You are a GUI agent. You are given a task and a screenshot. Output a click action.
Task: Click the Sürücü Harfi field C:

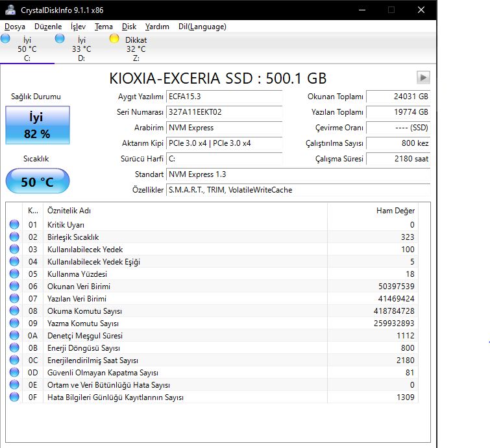pyautogui.click(x=225, y=159)
